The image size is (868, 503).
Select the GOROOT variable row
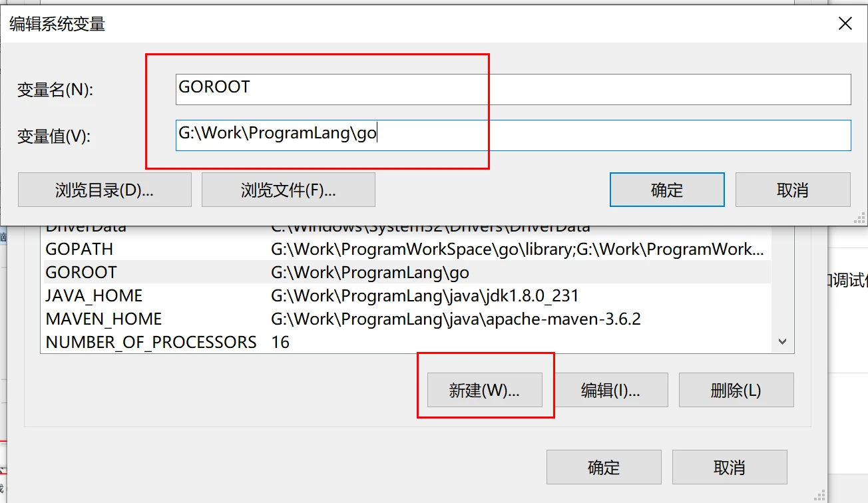tap(266, 271)
